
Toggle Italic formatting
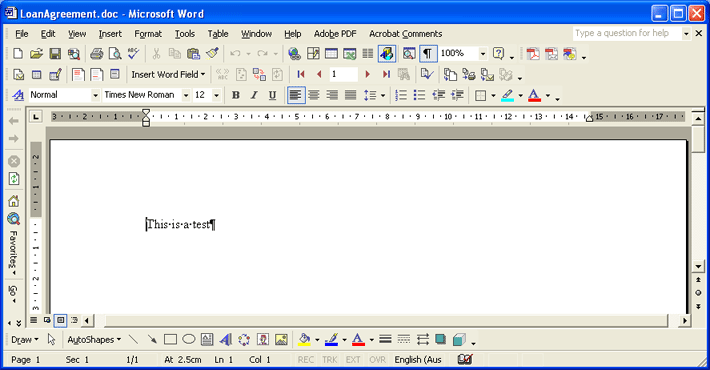[x=254, y=95]
